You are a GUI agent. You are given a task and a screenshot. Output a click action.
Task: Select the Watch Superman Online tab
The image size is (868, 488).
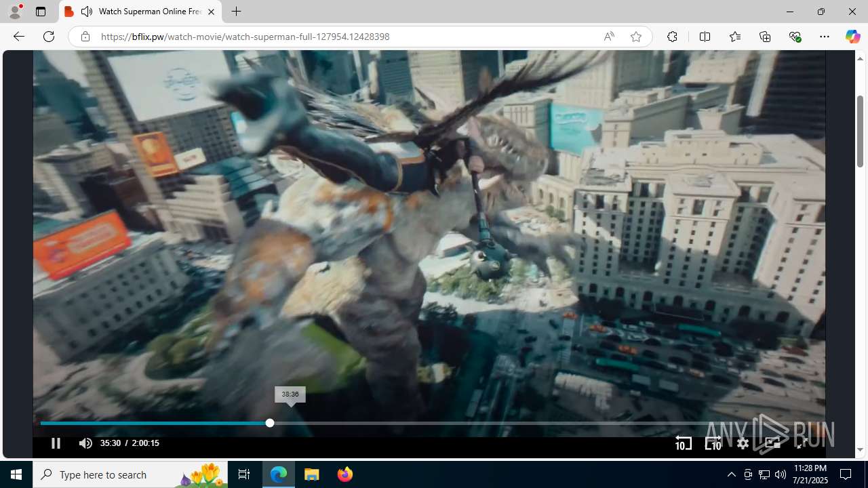pos(140,12)
